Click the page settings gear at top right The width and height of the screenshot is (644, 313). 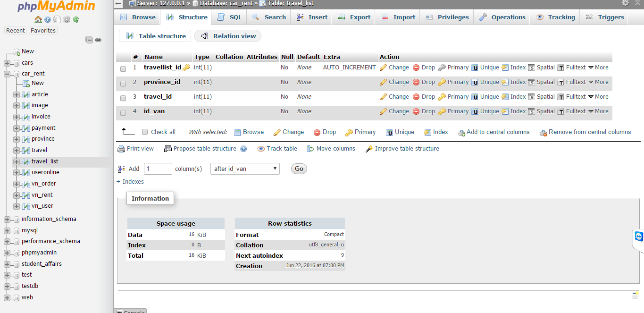tap(625, 3)
